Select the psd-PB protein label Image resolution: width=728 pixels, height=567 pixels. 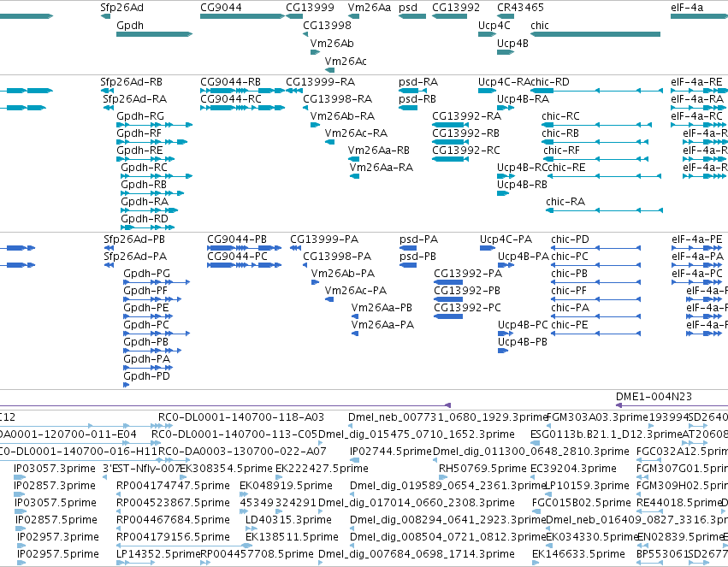pyautogui.click(x=417, y=257)
